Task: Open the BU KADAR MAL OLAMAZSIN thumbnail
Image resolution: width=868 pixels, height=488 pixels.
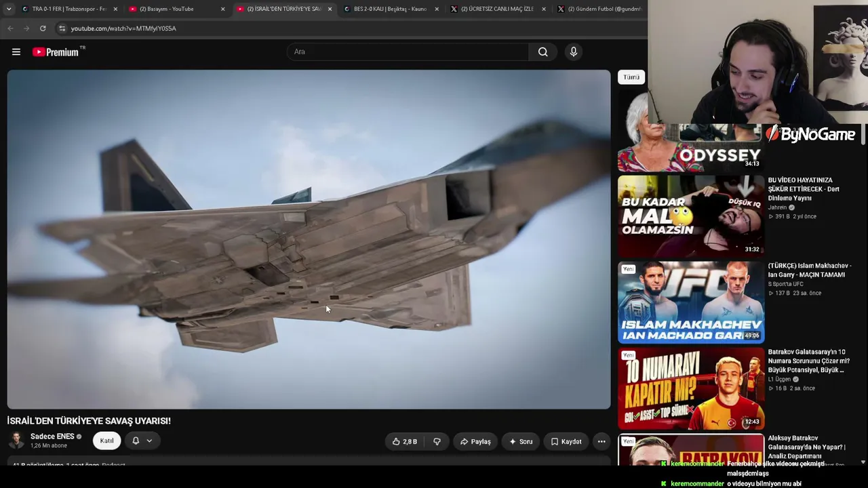Action: (690, 216)
